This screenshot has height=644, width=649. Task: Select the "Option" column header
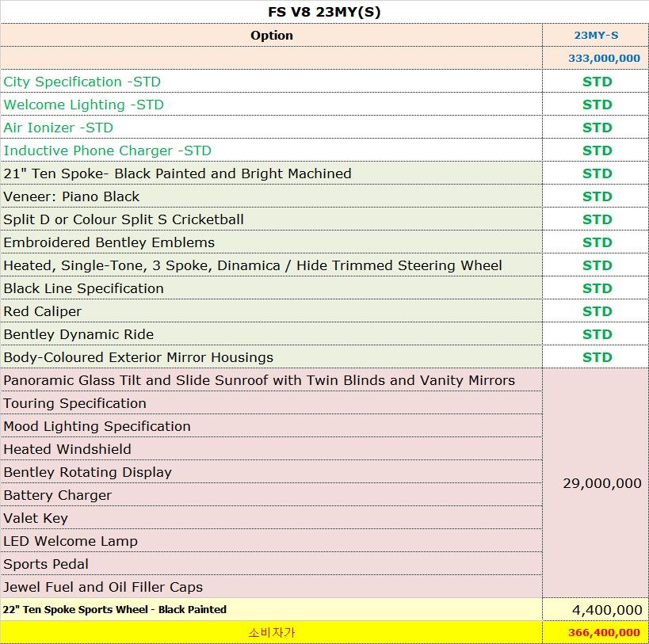coord(271,35)
